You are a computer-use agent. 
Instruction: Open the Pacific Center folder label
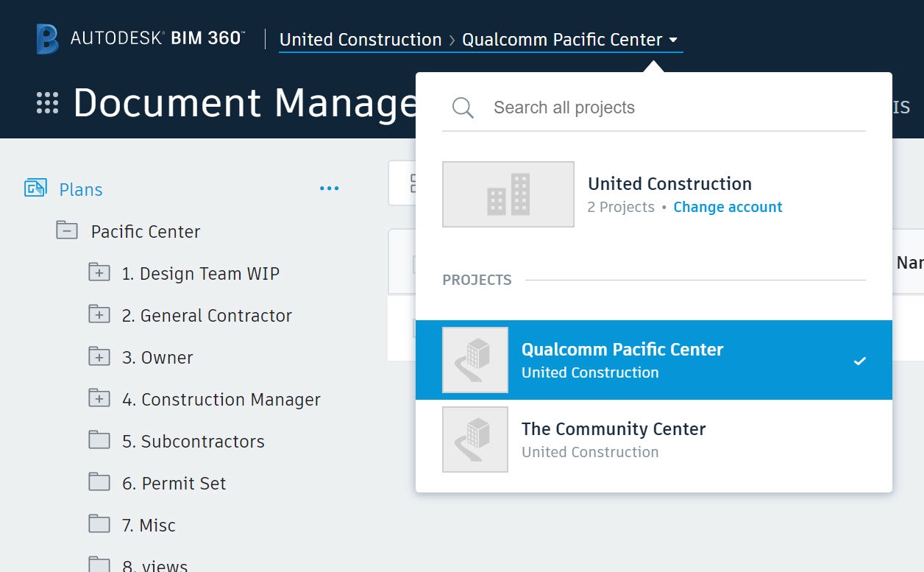(x=146, y=231)
